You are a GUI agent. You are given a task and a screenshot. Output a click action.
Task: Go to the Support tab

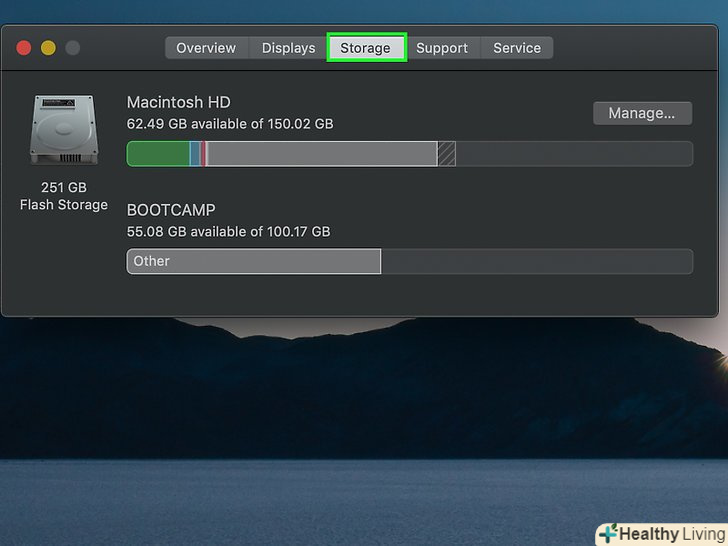coord(442,48)
